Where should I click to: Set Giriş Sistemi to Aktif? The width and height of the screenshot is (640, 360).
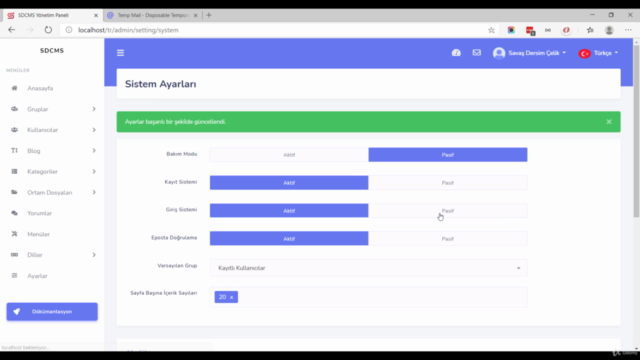click(289, 211)
